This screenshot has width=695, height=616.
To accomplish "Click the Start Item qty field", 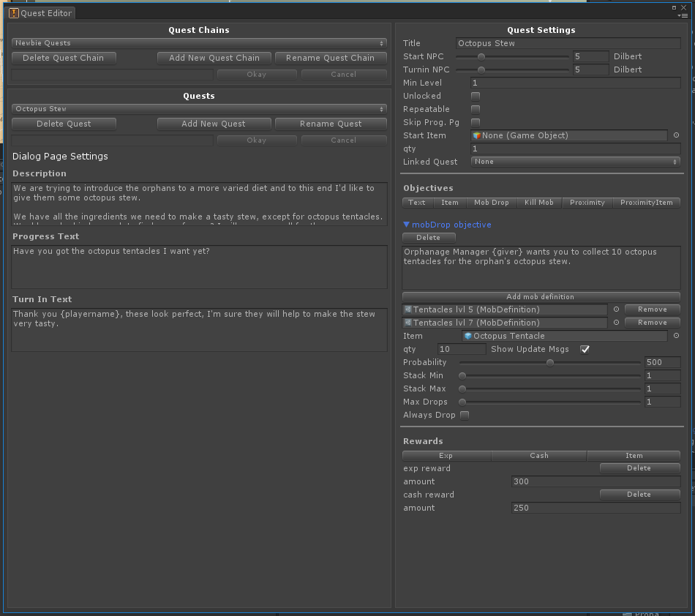I will [575, 149].
